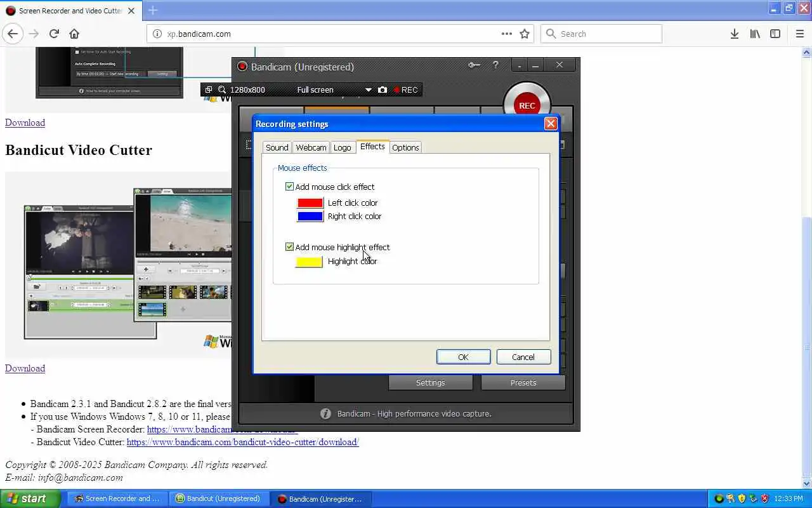Image resolution: width=812 pixels, height=508 pixels.
Task: Click the 1280x800 resolution text
Action: click(247, 90)
